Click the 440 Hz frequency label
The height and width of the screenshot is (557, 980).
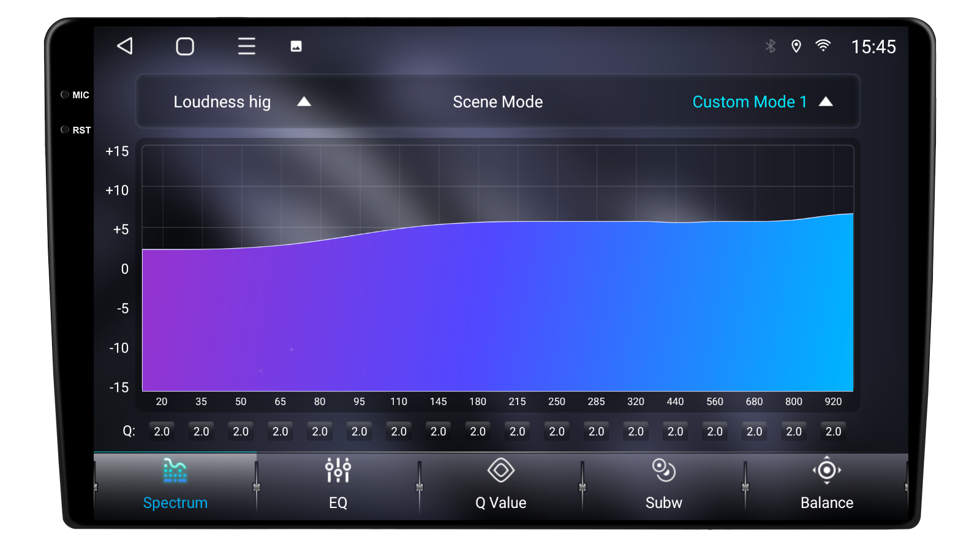[676, 401]
